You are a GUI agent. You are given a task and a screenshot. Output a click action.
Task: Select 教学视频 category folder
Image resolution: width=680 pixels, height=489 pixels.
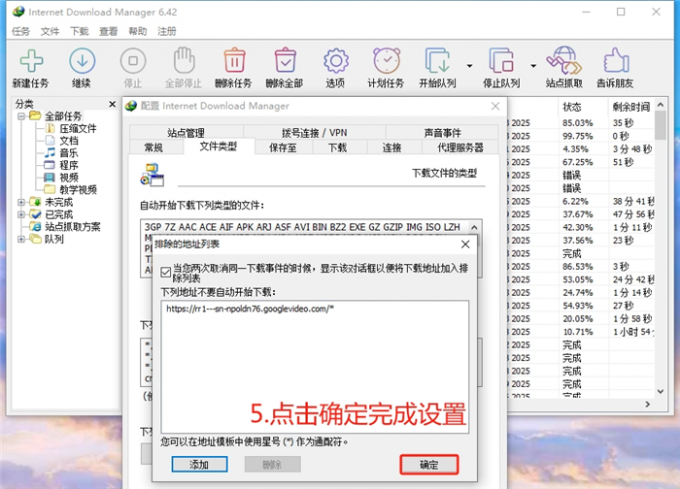coord(78,189)
